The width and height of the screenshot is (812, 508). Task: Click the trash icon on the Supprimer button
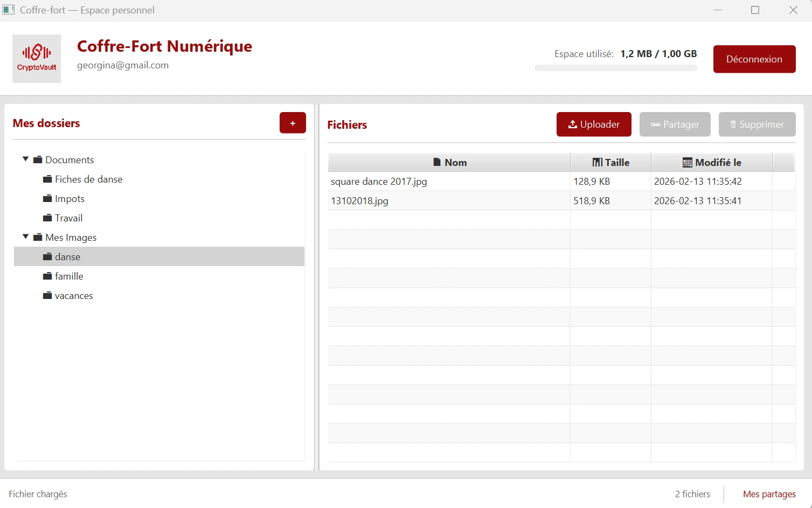coord(734,124)
